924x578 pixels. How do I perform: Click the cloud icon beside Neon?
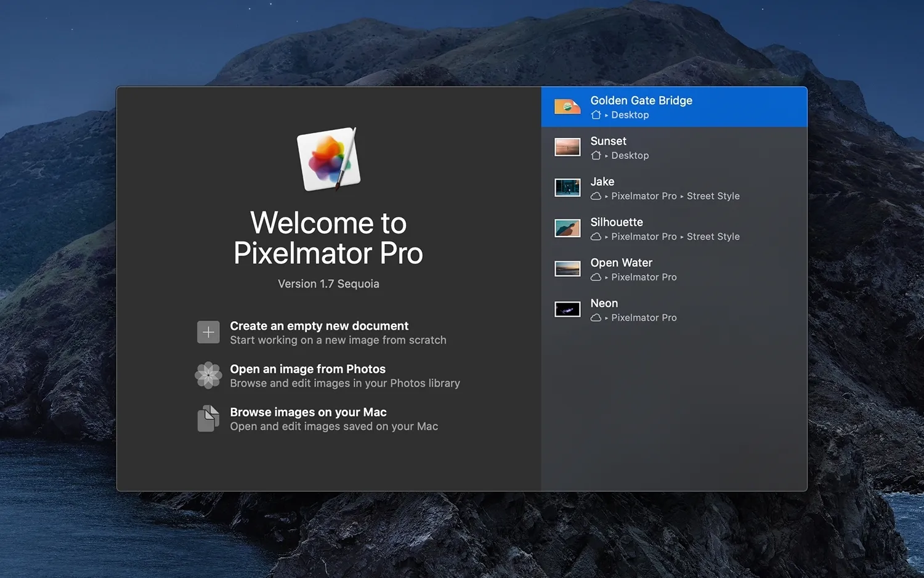596,317
